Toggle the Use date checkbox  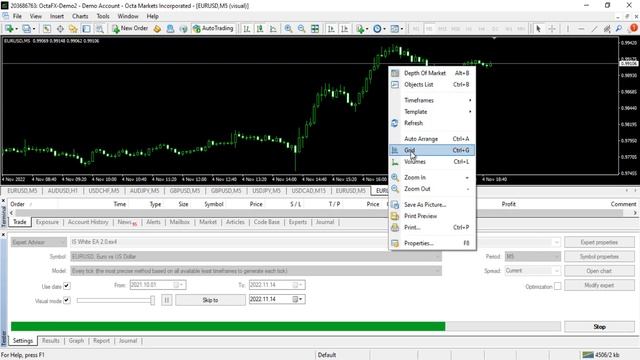tap(67, 286)
